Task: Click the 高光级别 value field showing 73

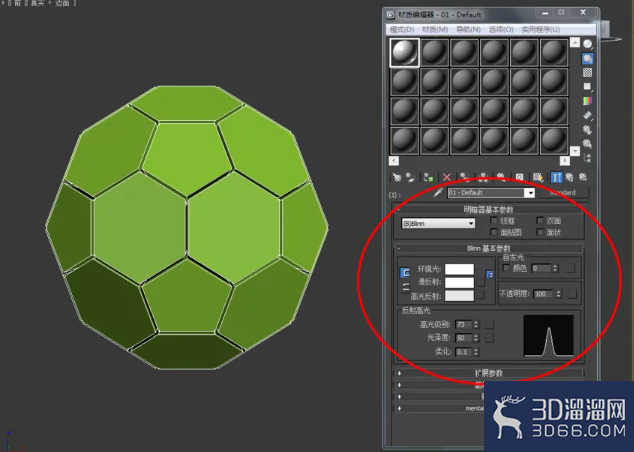Action: [463, 324]
